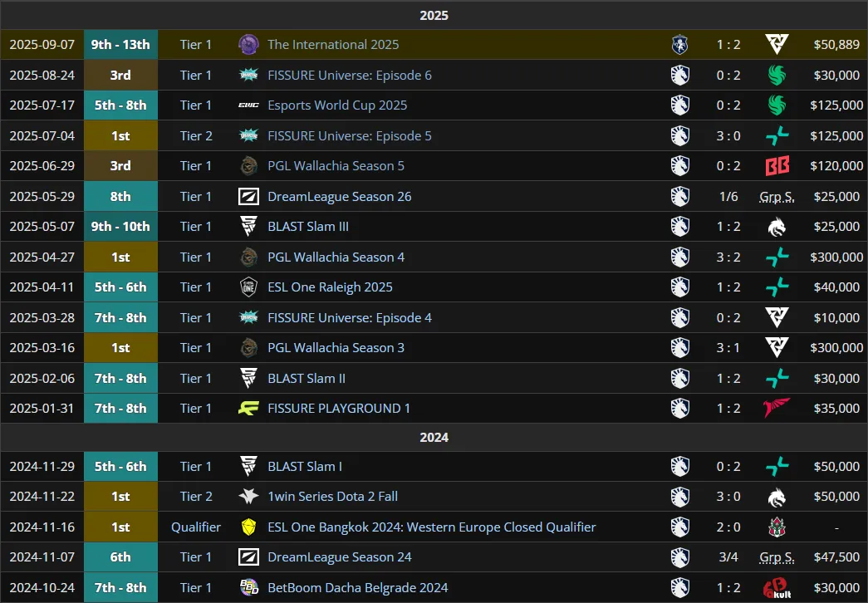868x603 pixels.
Task: Open opponent dragon logo in BLAST Slam III row
Action: point(777,227)
